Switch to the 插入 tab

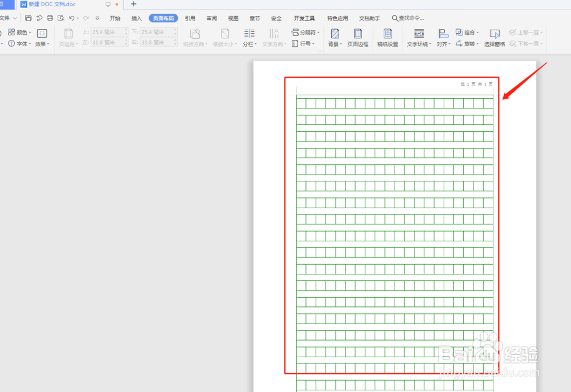pos(136,18)
